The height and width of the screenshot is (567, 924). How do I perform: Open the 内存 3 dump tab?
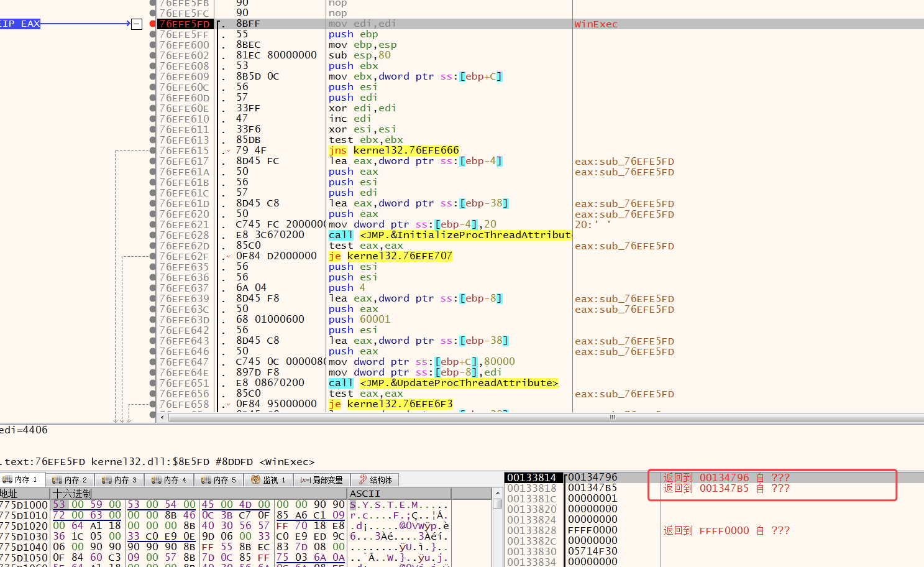[119, 480]
